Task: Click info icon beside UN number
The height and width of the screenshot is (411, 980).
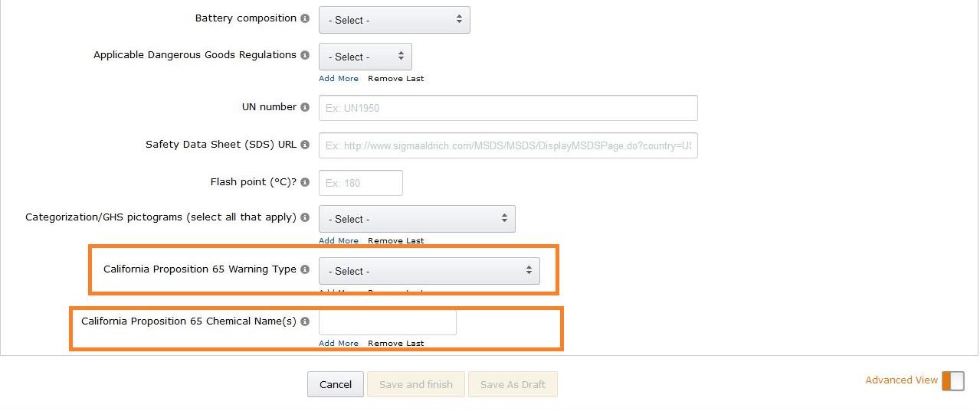Action: tap(305, 107)
